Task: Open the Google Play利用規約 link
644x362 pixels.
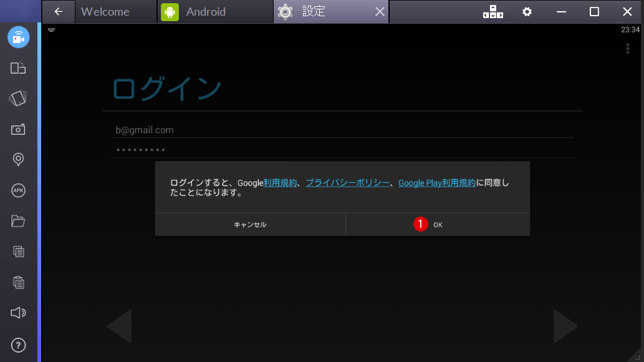Action: pos(437,183)
